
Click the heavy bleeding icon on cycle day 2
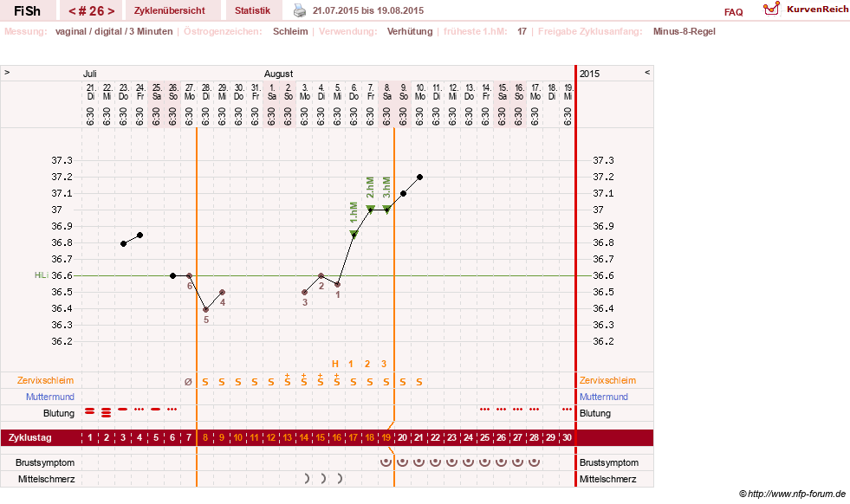click(107, 412)
